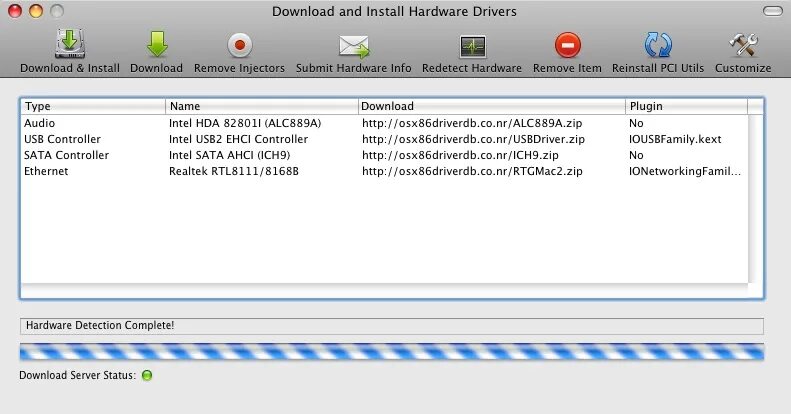The image size is (791, 414).
Task: Sort table by Type column header
Action: tap(93, 106)
